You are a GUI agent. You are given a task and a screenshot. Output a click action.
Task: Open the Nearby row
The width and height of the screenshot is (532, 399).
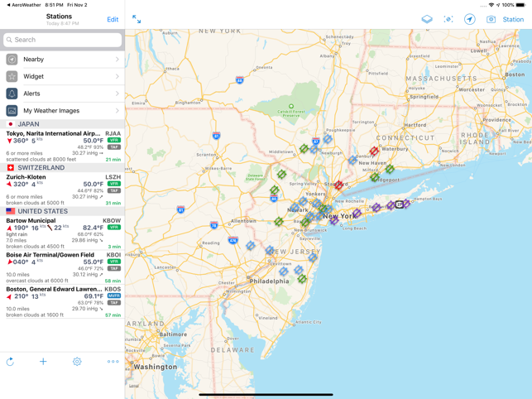tap(62, 59)
